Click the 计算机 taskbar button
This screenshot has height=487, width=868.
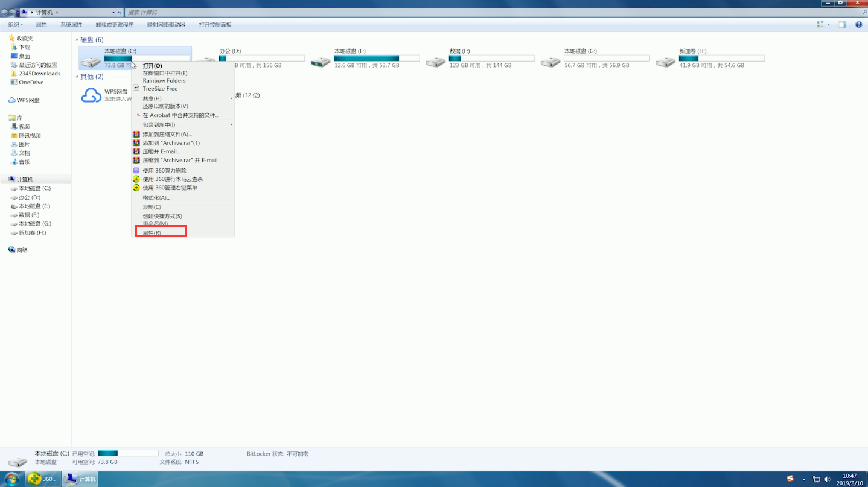81,479
